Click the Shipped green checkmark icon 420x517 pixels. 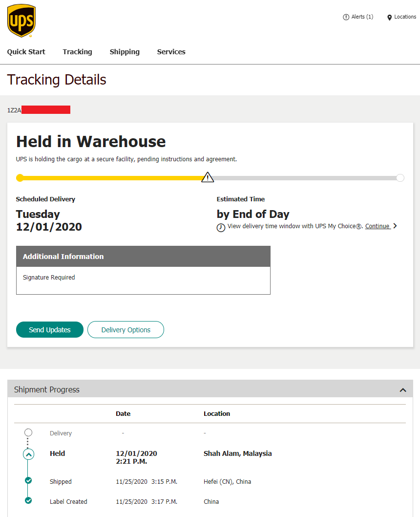[x=28, y=481]
